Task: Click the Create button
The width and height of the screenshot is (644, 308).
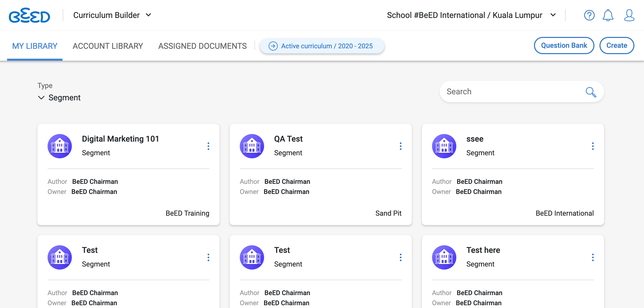Action: (x=617, y=46)
